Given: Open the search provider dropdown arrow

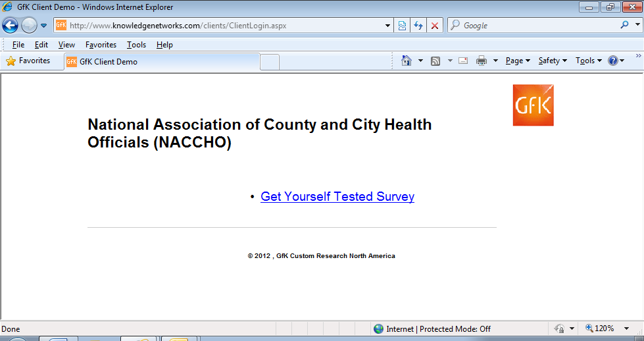Looking at the screenshot, I should click(x=637, y=24).
